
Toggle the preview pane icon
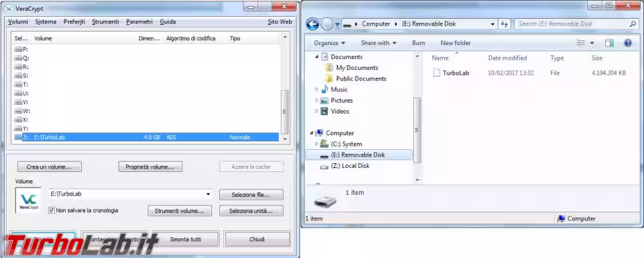coord(609,43)
